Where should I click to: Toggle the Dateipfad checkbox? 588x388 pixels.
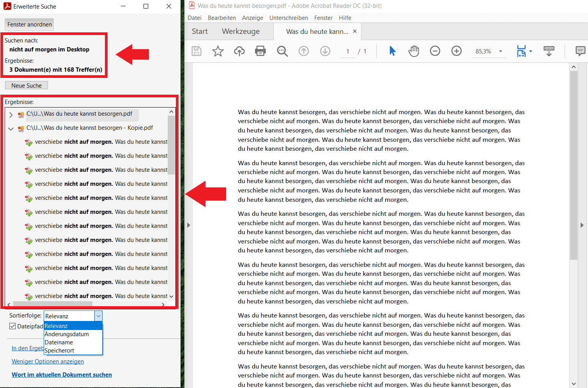click(12, 326)
